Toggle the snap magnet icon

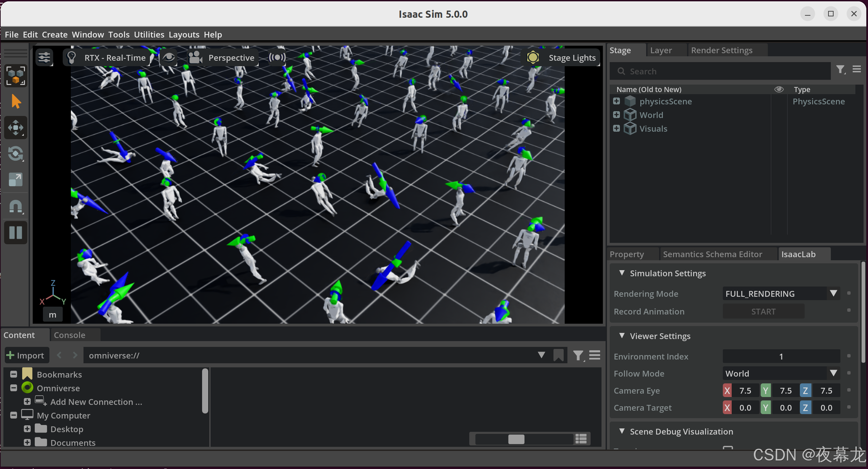[x=16, y=207]
